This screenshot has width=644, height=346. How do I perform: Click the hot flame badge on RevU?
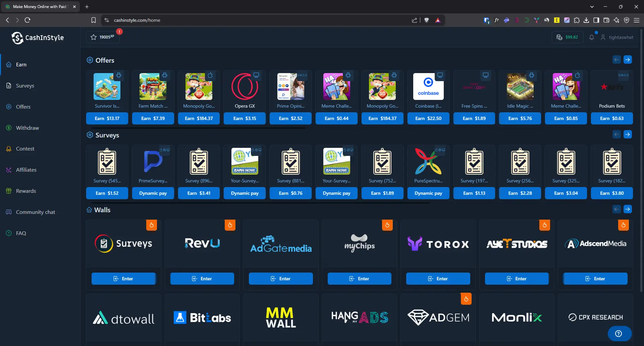pyautogui.click(x=230, y=225)
